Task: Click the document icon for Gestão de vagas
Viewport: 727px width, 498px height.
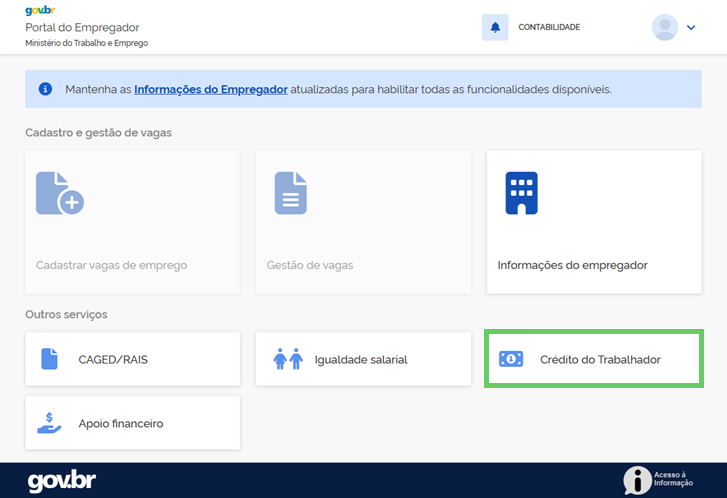Action: (x=291, y=193)
